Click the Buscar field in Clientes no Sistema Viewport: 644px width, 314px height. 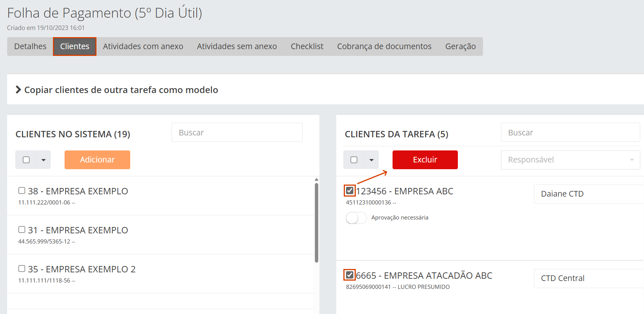click(237, 132)
